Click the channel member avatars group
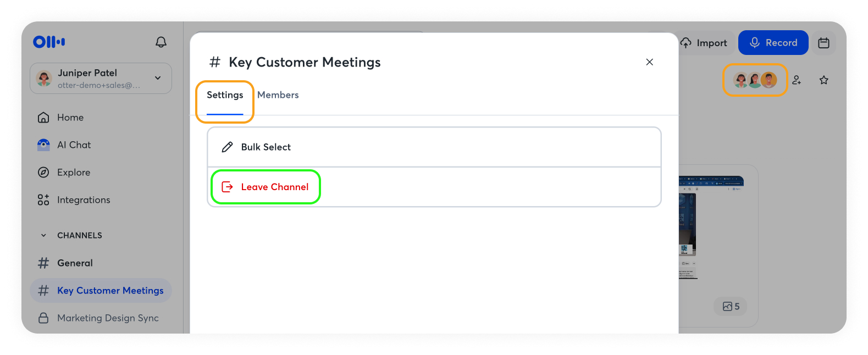Screen dimensions: 868x355 (x=755, y=80)
